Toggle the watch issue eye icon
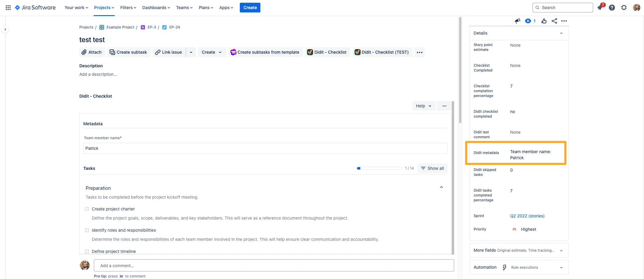The height and width of the screenshot is (279, 644). [x=528, y=21]
